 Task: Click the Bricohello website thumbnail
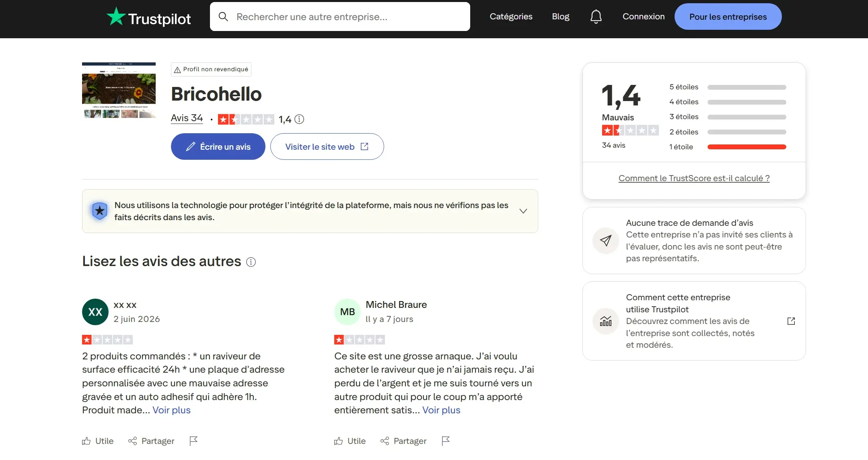(x=119, y=90)
